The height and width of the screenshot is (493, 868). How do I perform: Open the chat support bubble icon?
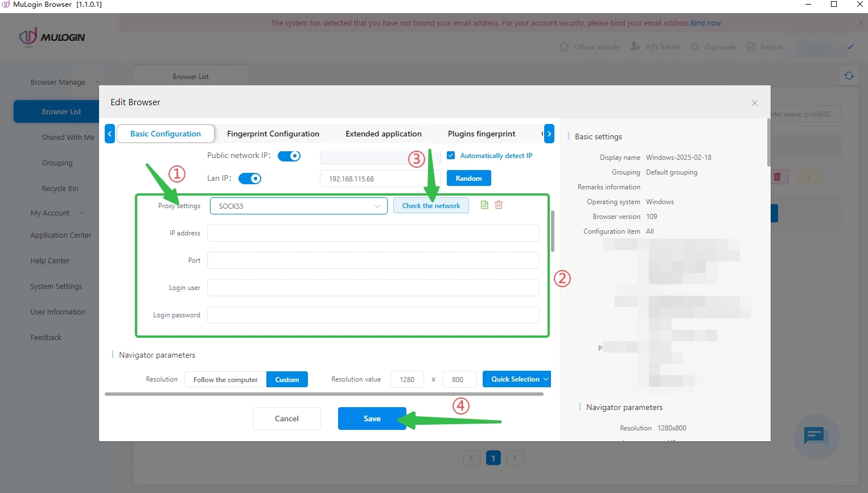click(x=815, y=436)
